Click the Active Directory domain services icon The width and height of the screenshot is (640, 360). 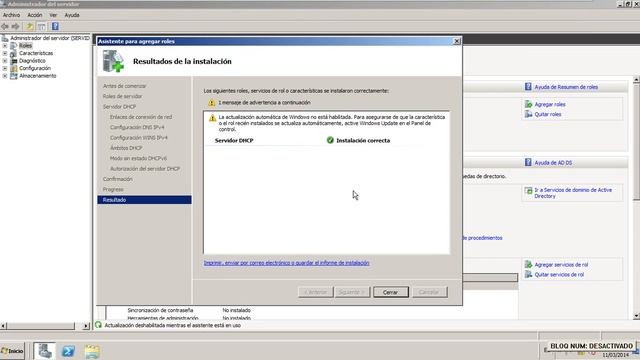click(x=529, y=191)
